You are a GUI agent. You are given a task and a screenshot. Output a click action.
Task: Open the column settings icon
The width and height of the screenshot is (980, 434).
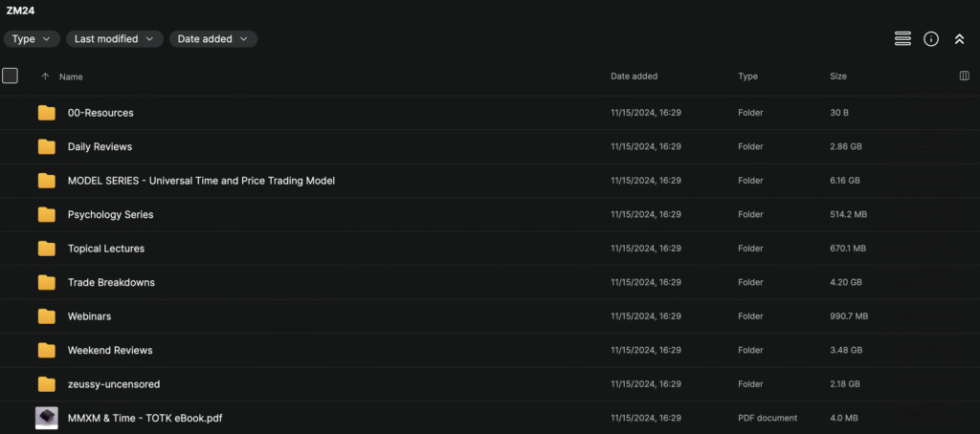(x=964, y=76)
